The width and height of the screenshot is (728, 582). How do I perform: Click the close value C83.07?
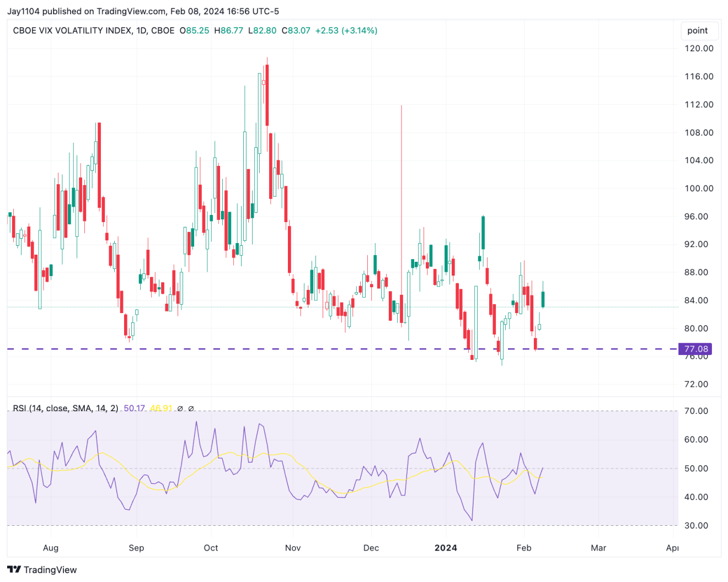click(x=296, y=31)
